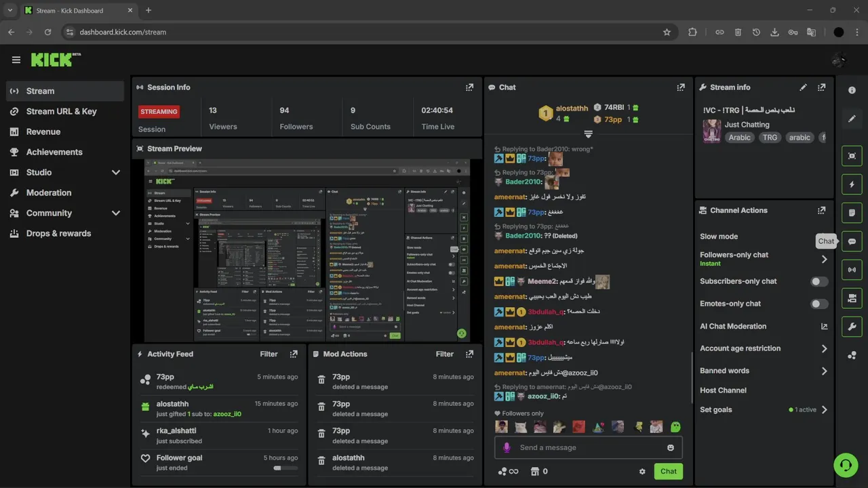Screen dimensions: 868x488
Task: Focus the Send a message field
Action: tap(589, 447)
